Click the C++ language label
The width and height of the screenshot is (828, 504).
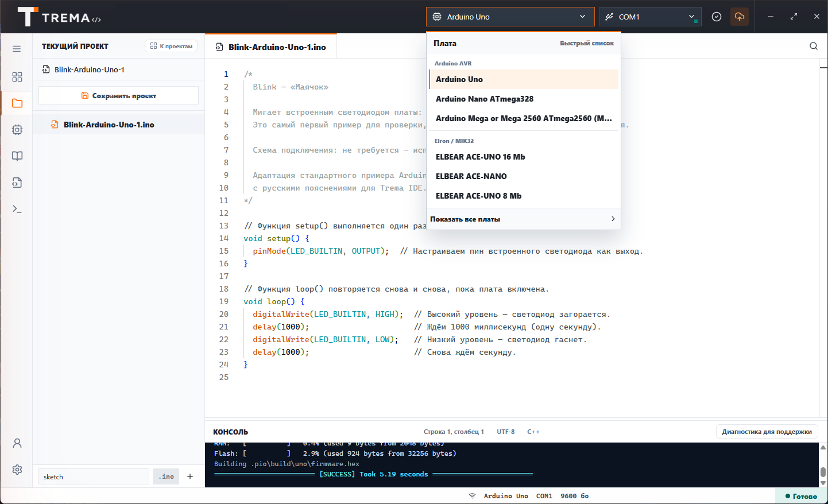point(533,432)
